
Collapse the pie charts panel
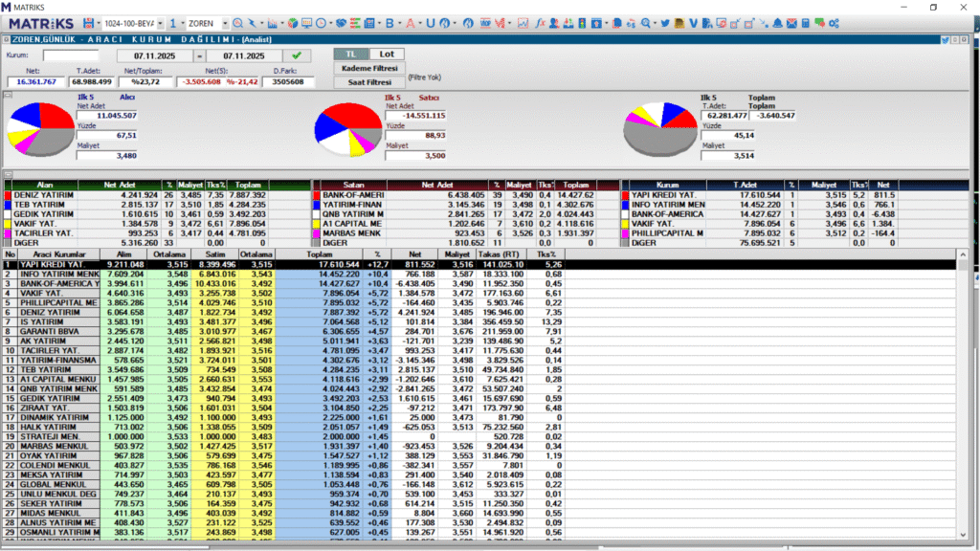7,94
